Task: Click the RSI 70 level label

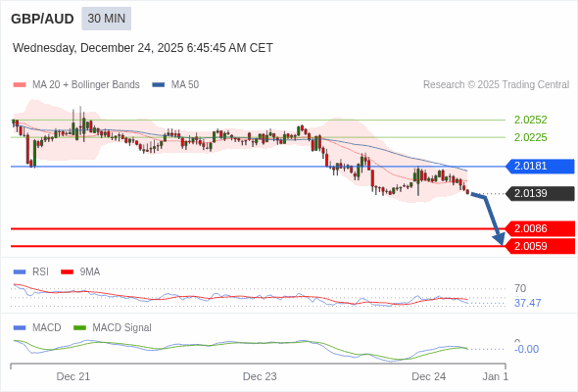Action: tap(520, 288)
